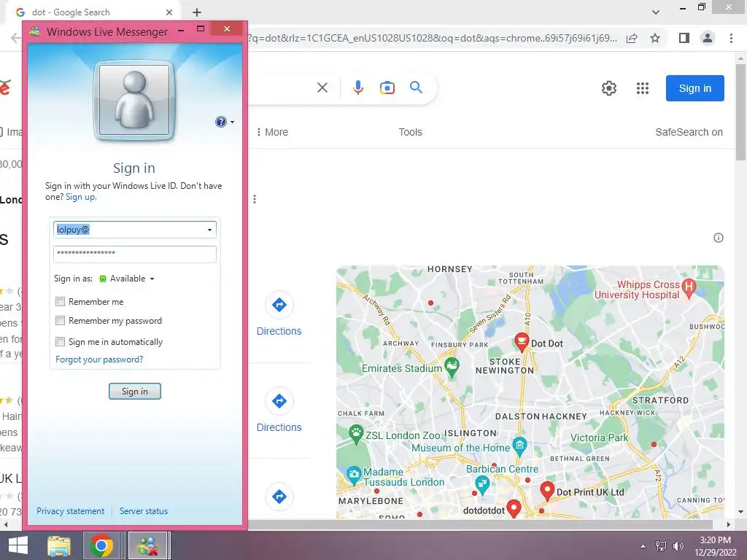Click the Messenger Sign in button
Viewport: 747px width, 560px height.
(135, 392)
